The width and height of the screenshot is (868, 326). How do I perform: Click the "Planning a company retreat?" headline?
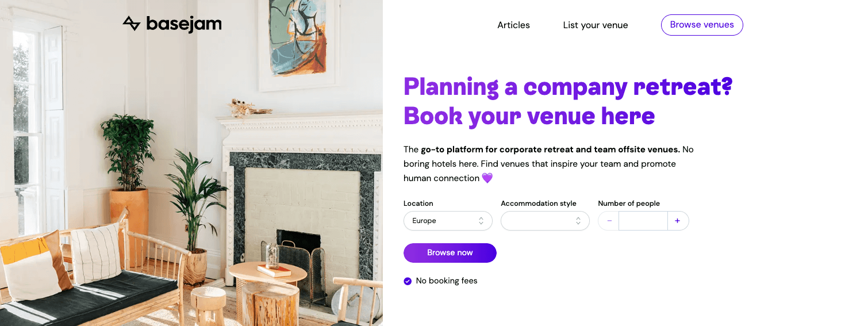tap(567, 86)
